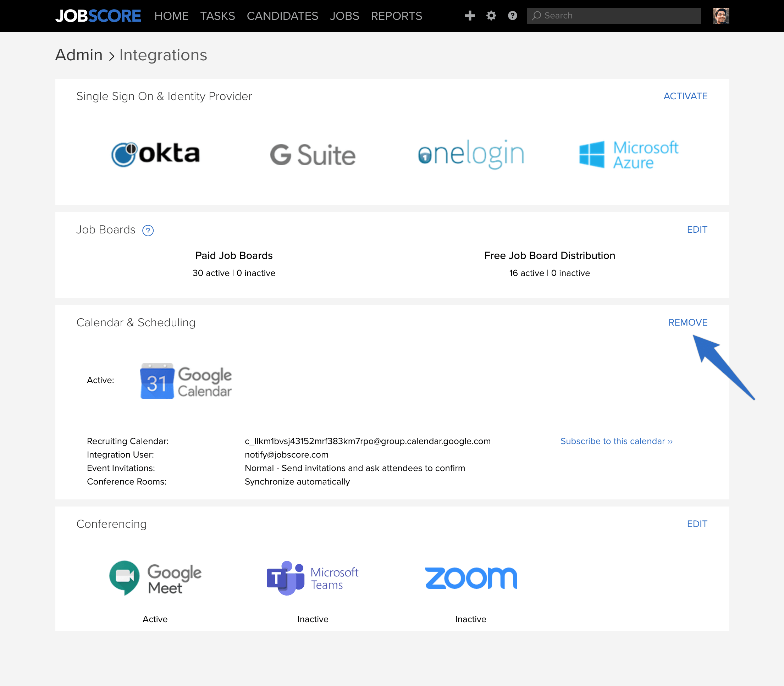This screenshot has width=784, height=686.
Task: Open the TASKS menu
Action: [217, 16]
